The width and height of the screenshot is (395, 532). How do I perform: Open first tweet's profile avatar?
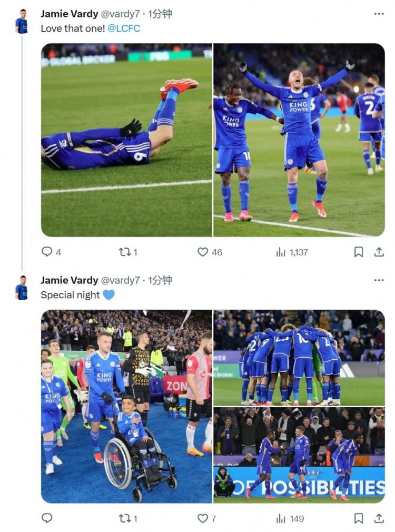pos(21,22)
